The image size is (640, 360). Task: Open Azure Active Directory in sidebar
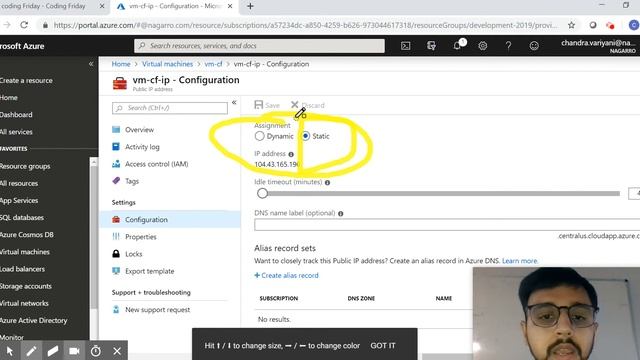coord(33,321)
